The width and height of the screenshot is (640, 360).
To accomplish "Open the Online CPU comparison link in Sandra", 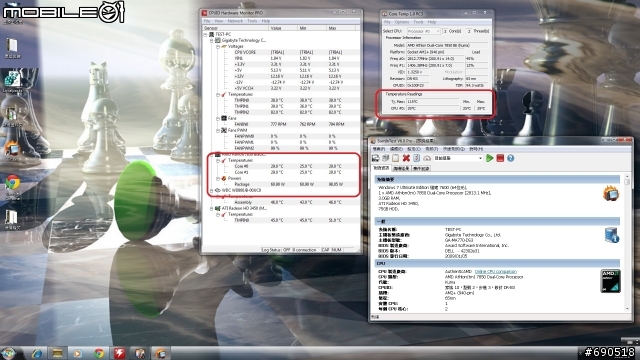I will point(496,271).
